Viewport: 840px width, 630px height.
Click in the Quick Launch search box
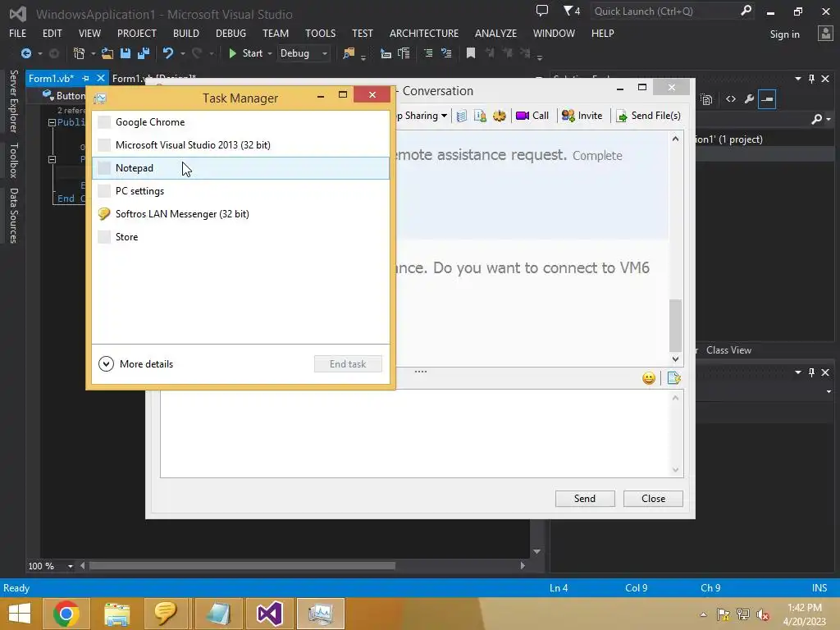(x=664, y=11)
